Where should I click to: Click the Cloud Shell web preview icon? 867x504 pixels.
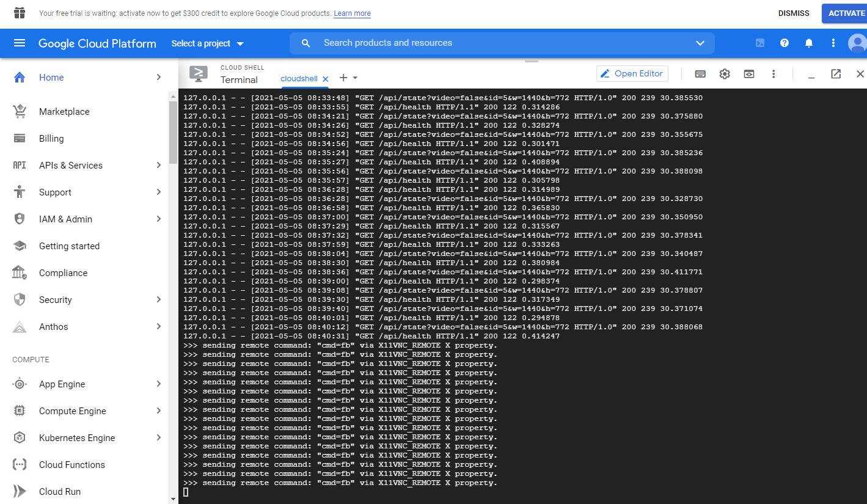pos(749,74)
